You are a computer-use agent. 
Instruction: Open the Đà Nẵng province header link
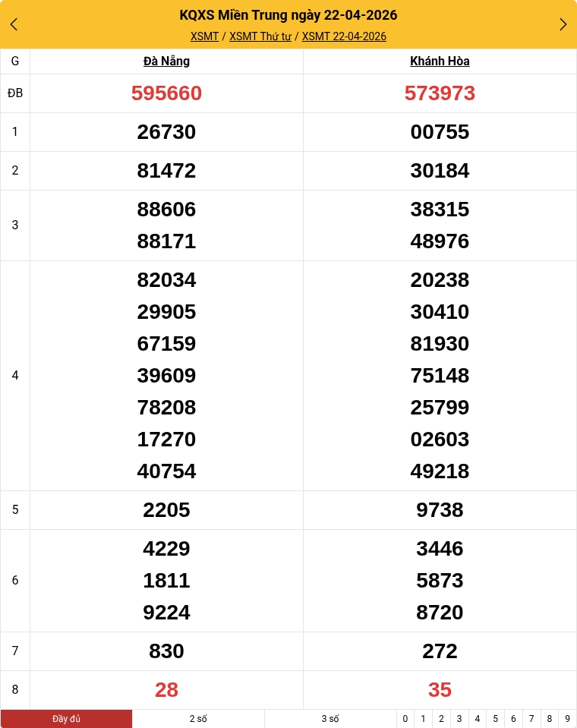point(166,61)
